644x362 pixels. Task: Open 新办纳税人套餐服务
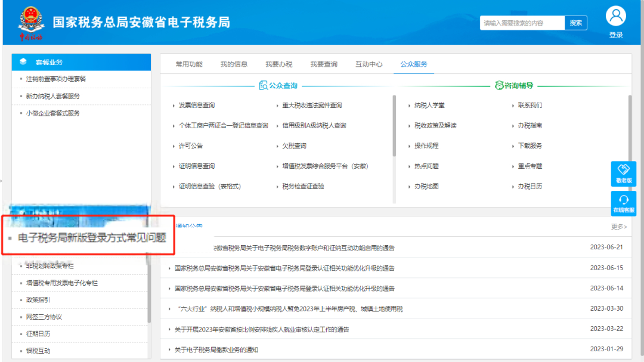53,96
